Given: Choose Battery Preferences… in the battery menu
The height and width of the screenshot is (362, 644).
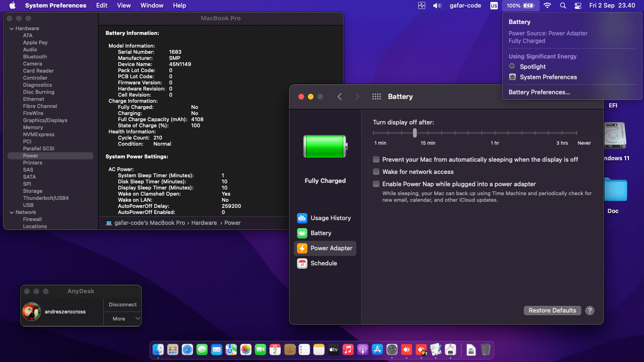Looking at the screenshot, I should [x=539, y=92].
